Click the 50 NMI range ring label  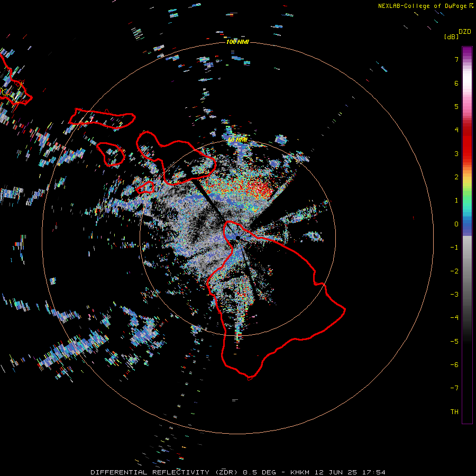[237, 140]
